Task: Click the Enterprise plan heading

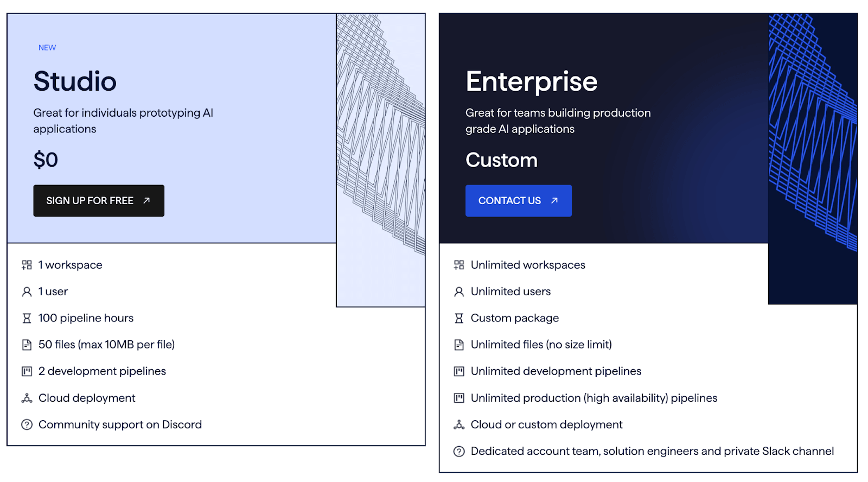Action: click(x=531, y=81)
